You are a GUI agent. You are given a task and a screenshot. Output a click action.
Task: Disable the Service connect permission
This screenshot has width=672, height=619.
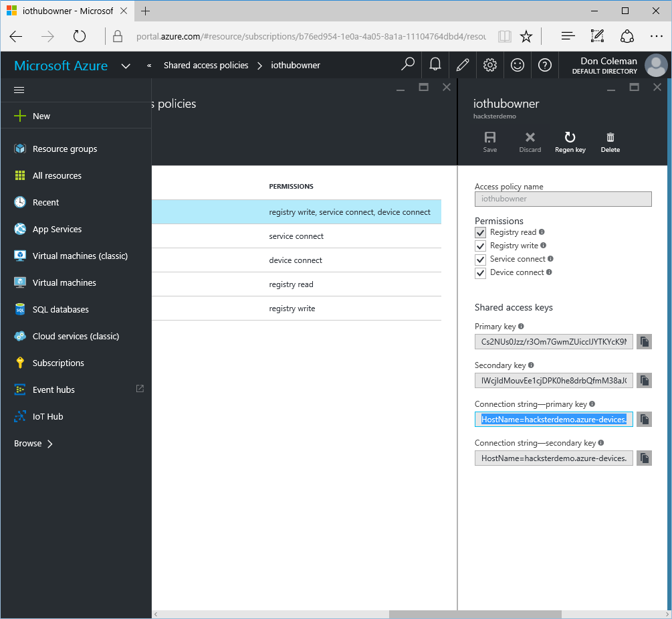click(479, 259)
